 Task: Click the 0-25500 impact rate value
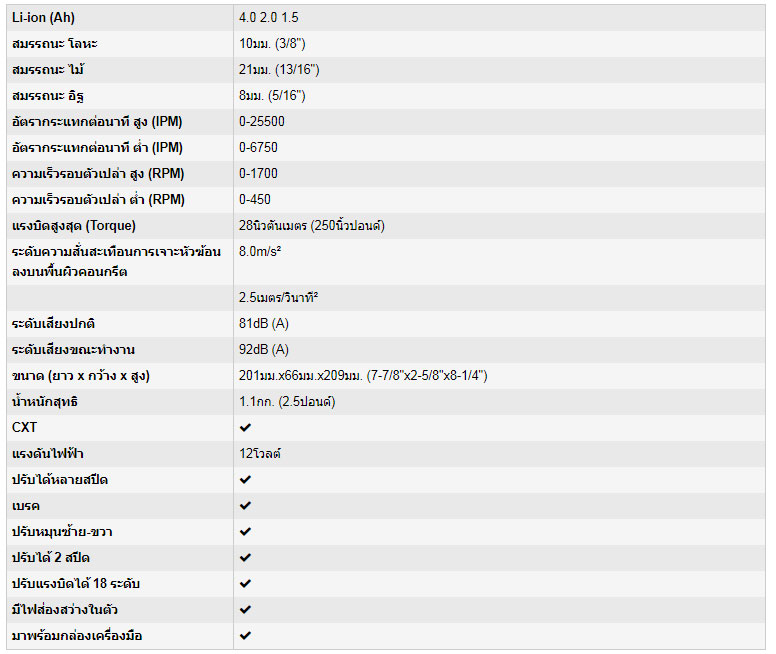tap(262, 122)
